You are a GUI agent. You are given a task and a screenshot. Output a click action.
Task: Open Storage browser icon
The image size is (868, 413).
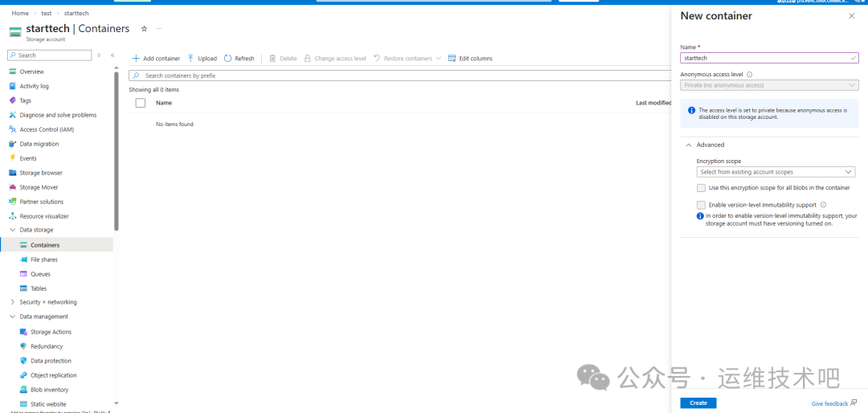13,173
